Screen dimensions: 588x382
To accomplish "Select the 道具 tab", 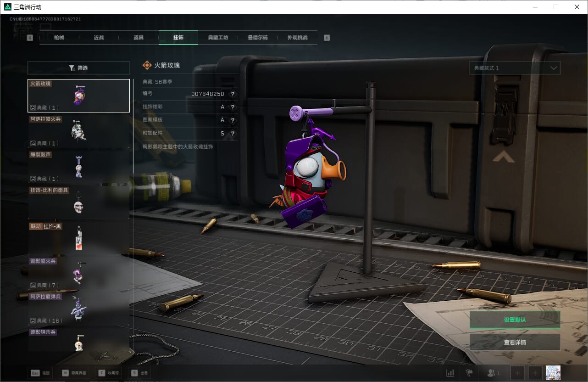I will pos(139,38).
